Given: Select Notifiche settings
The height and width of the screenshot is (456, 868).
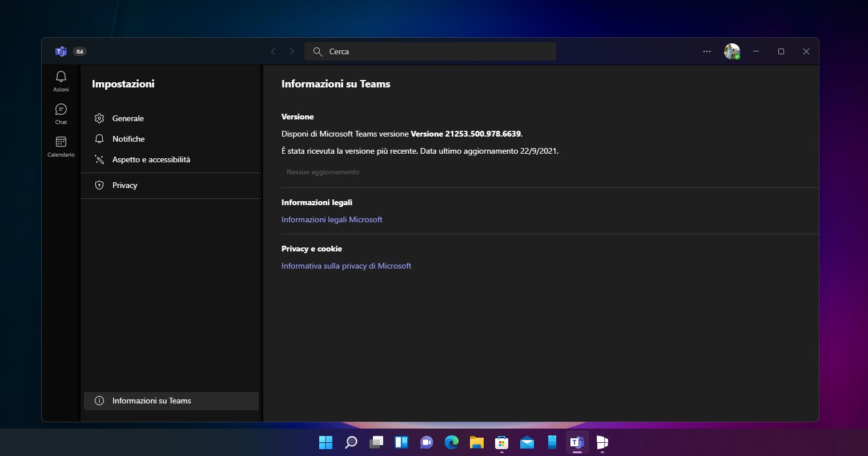Looking at the screenshot, I should [x=171, y=139].
